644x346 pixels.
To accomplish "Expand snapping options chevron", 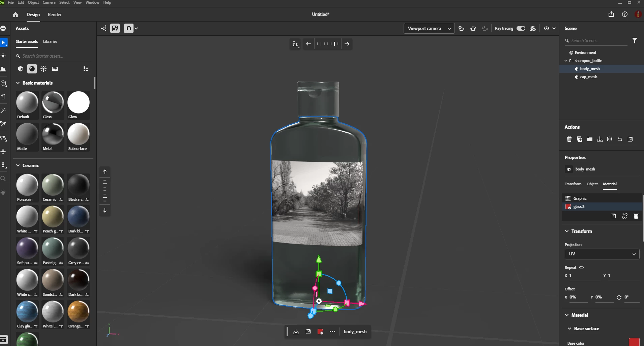I will click(x=136, y=28).
